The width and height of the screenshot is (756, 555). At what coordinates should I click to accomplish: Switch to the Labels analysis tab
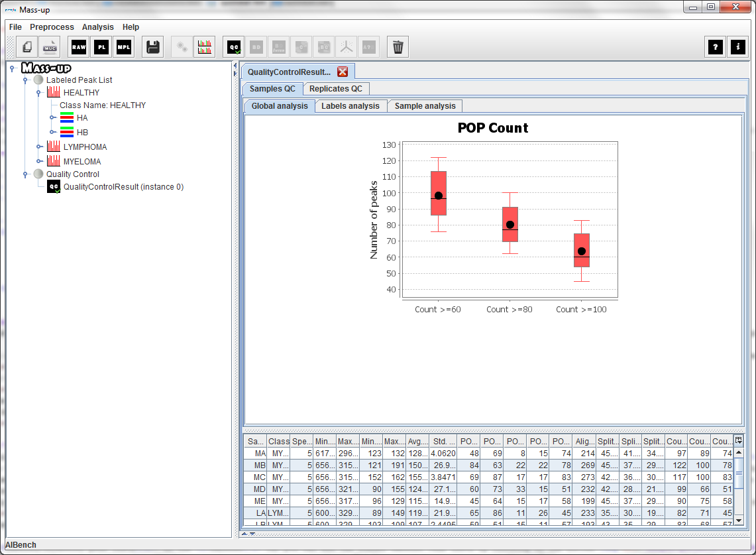click(350, 106)
